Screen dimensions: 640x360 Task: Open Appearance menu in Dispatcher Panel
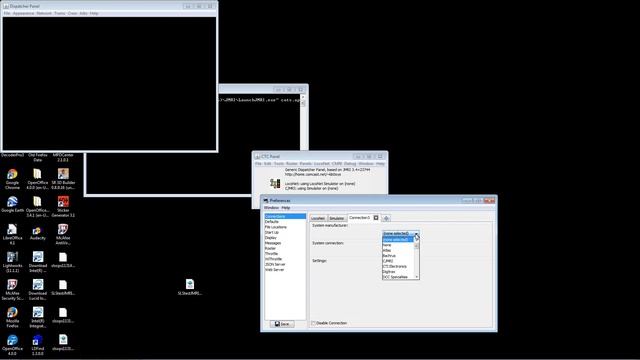(23, 13)
